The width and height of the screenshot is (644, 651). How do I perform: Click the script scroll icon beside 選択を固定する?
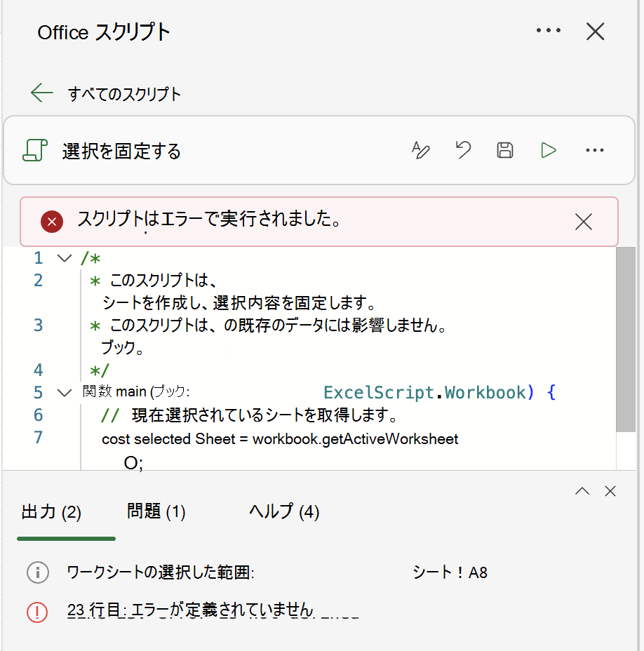(x=35, y=150)
